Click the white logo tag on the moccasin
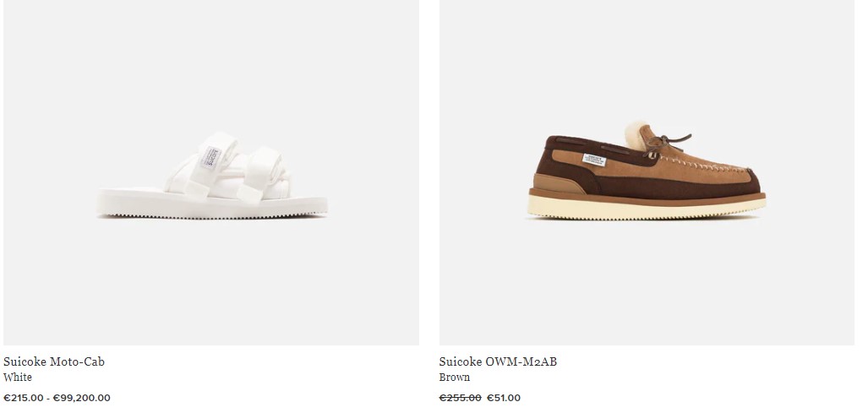Screen dimensions: 868x413 (x=594, y=160)
